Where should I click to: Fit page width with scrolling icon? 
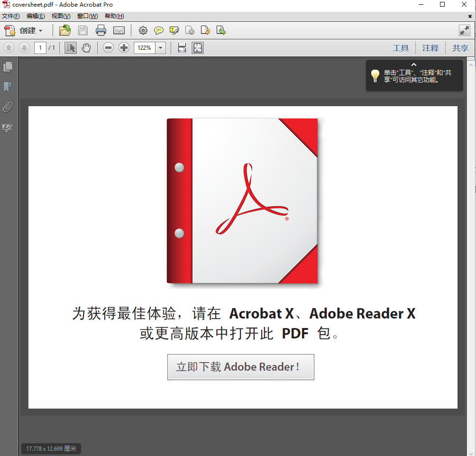point(182,48)
